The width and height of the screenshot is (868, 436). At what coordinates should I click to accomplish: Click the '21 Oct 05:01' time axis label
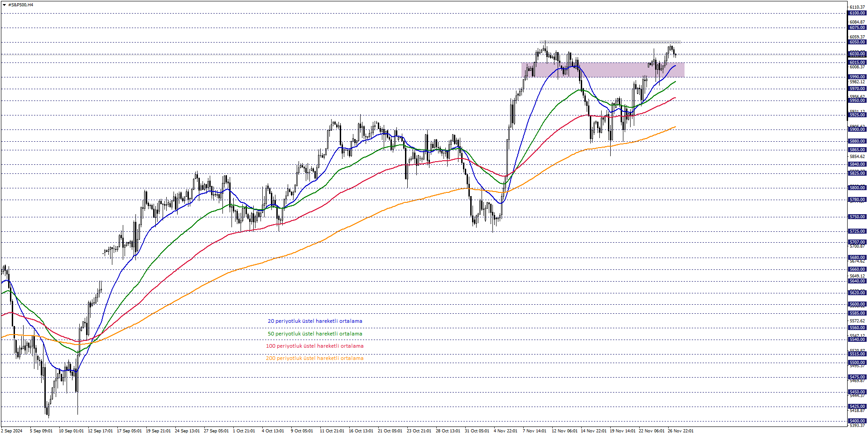click(x=390, y=431)
